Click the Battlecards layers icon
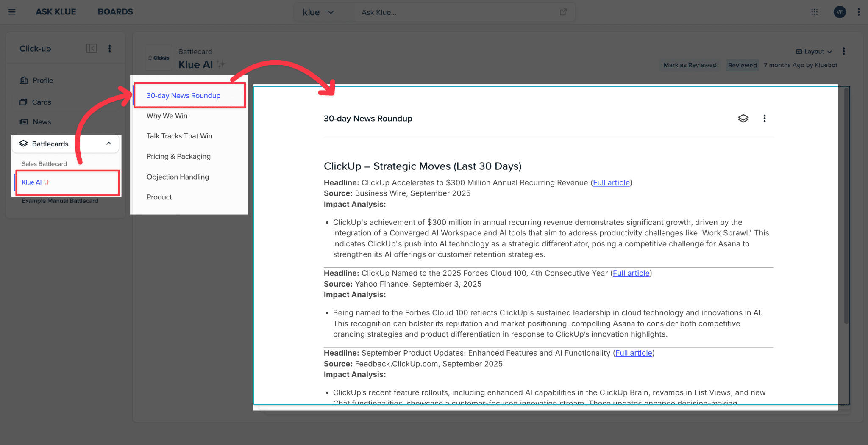The width and height of the screenshot is (868, 445). coord(23,144)
